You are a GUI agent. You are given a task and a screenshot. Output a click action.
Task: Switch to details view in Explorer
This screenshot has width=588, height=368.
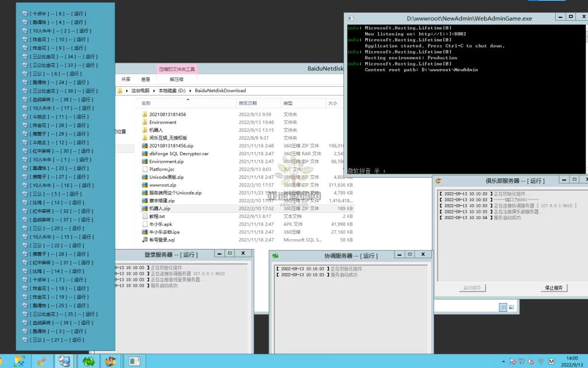503,308
